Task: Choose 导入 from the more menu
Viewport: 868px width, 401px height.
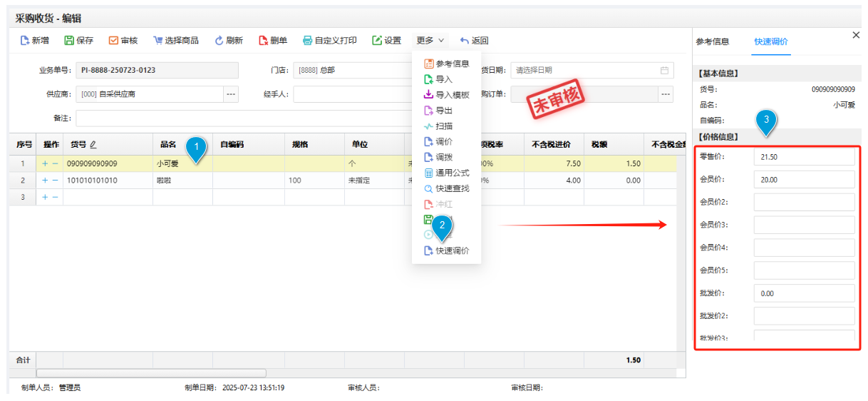Action: click(438, 79)
